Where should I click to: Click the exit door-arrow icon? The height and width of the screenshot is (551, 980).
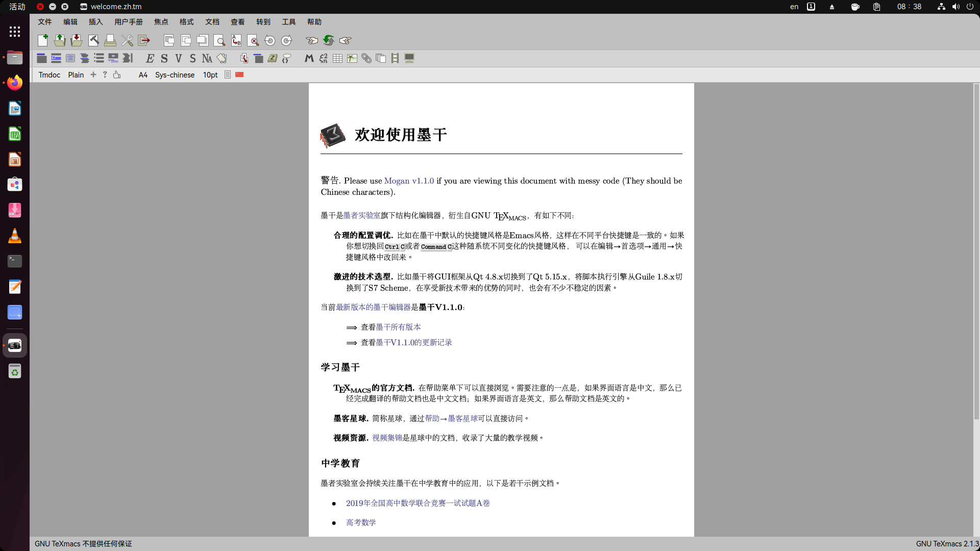pyautogui.click(x=144, y=40)
